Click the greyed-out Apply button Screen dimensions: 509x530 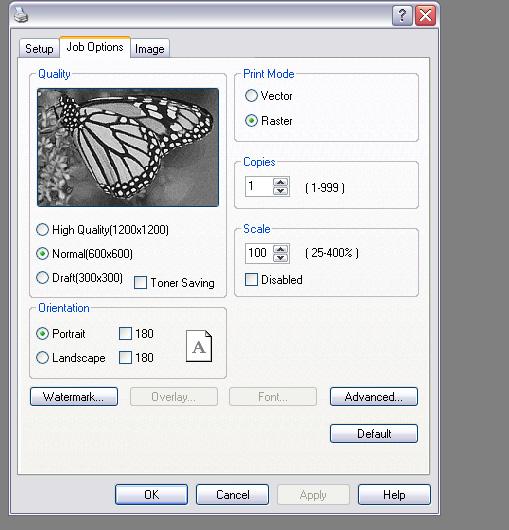pos(313,495)
